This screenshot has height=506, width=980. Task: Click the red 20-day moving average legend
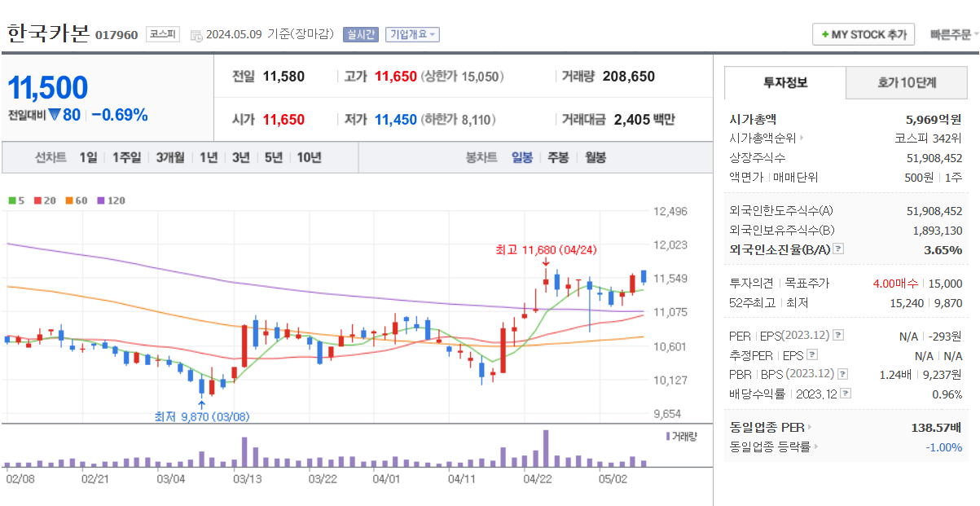[x=43, y=200]
